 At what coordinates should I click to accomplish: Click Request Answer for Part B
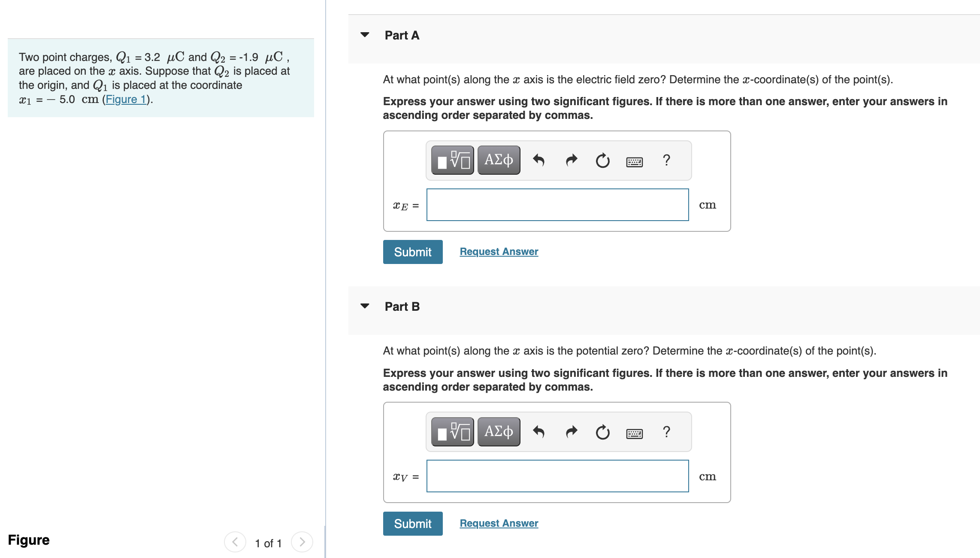tap(498, 523)
